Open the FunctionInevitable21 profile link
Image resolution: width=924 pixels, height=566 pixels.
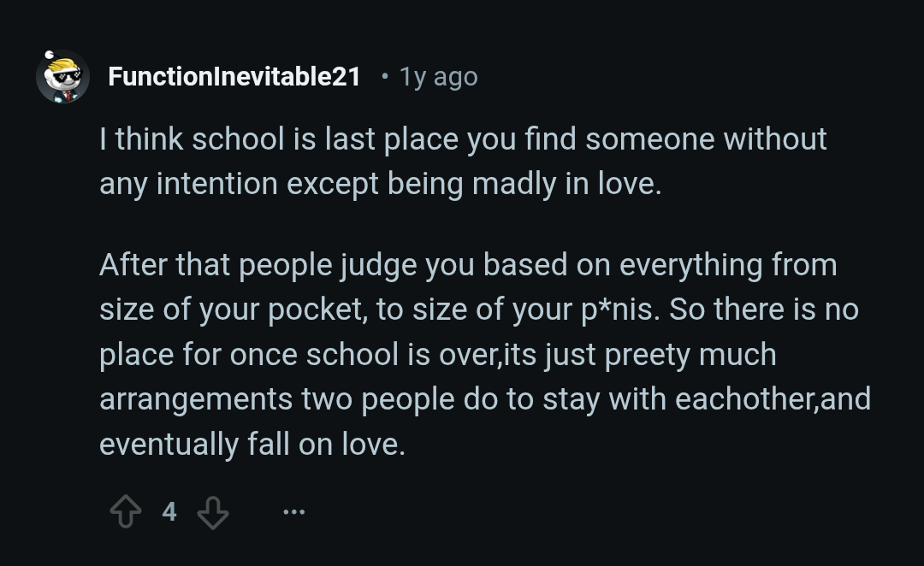point(234,77)
